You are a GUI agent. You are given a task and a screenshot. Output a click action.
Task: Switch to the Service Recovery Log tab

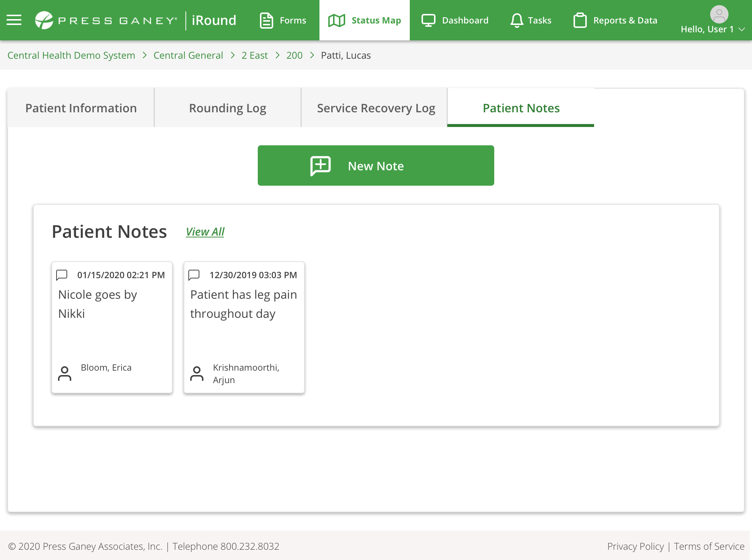[375, 108]
